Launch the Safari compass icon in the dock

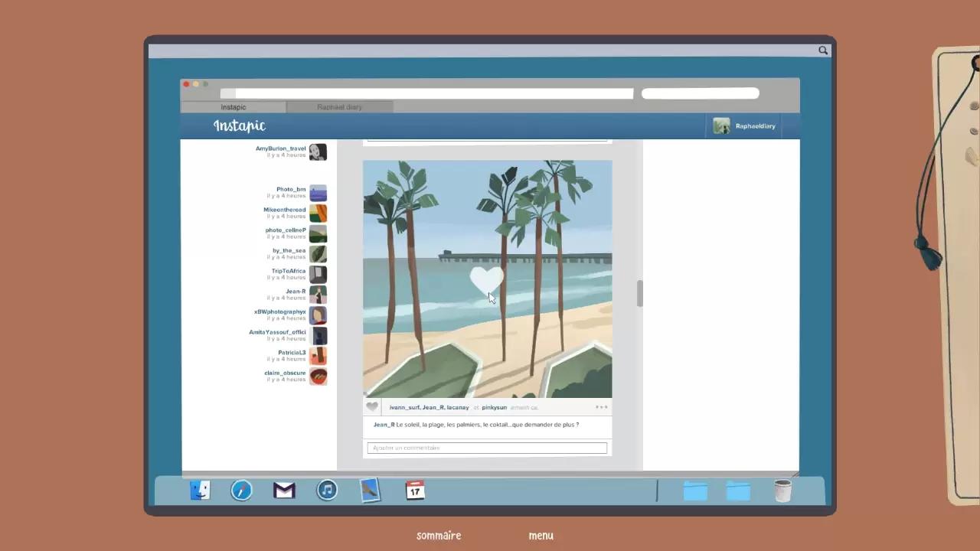point(242,491)
